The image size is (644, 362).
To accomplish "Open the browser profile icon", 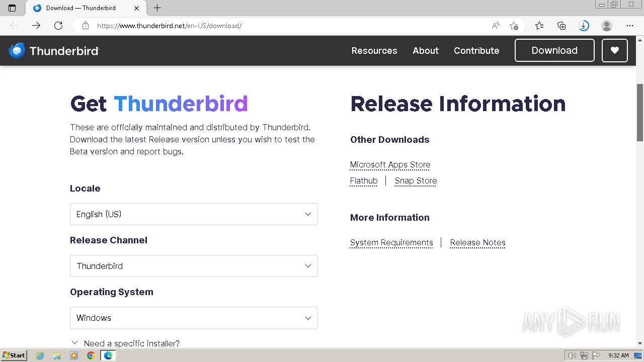I will [x=607, y=26].
